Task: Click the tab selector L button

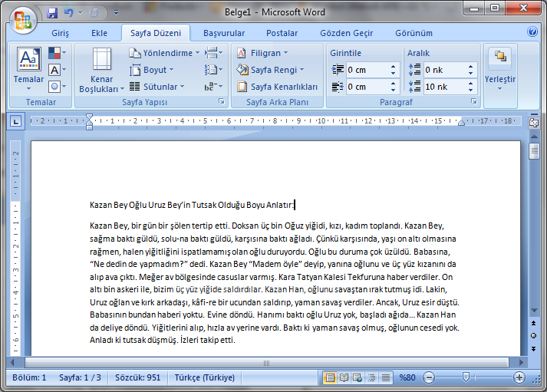Action: [x=15, y=121]
